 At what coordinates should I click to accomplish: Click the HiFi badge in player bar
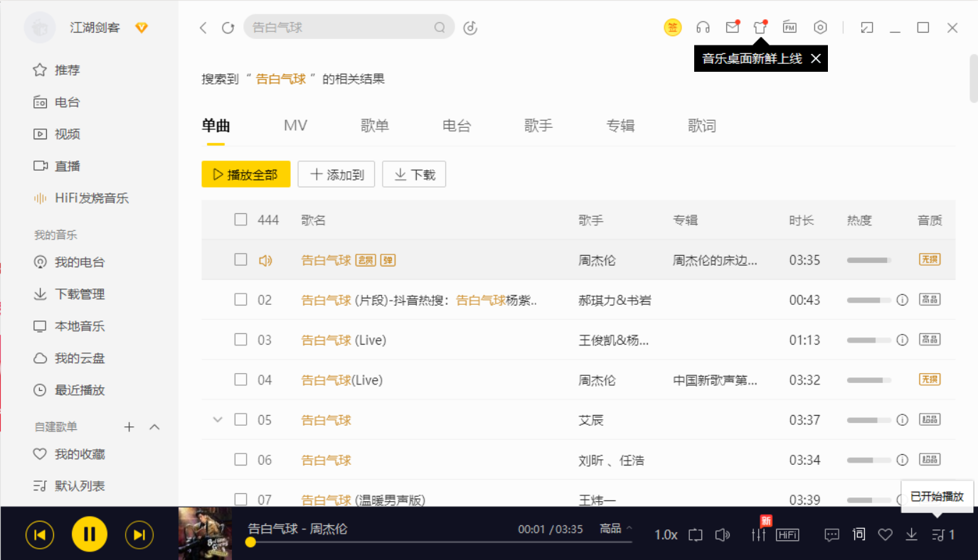pyautogui.click(x=787, y=535)
